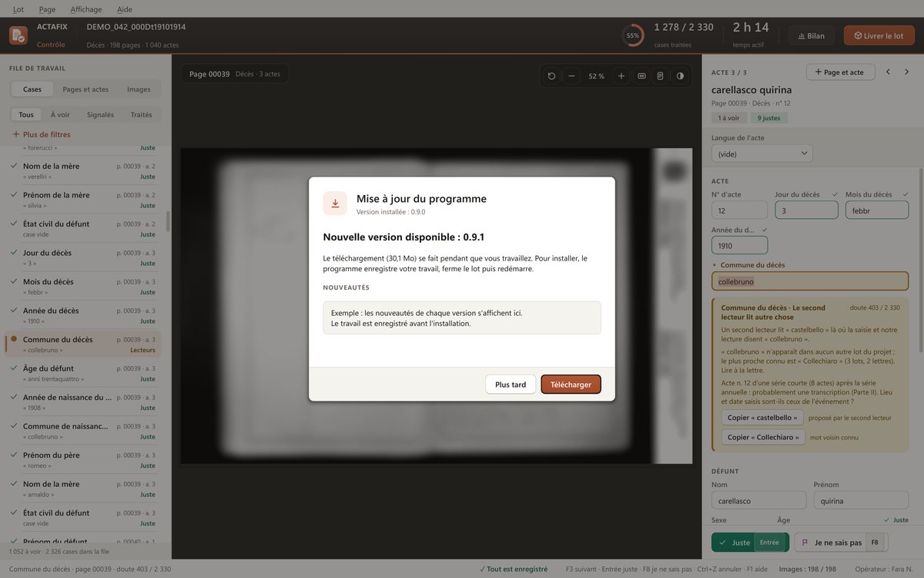Zoom in on the page image

pyautogui.click(x=621, y=76)
